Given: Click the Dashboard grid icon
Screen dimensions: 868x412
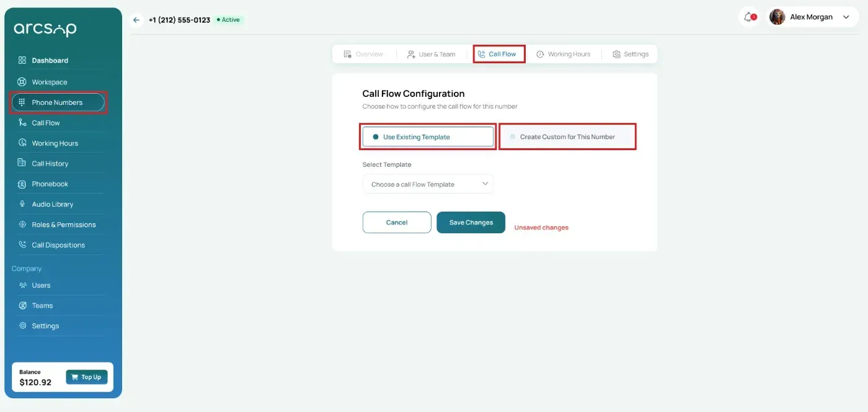Looking at the screenshot, I should [x=22, y=60].
